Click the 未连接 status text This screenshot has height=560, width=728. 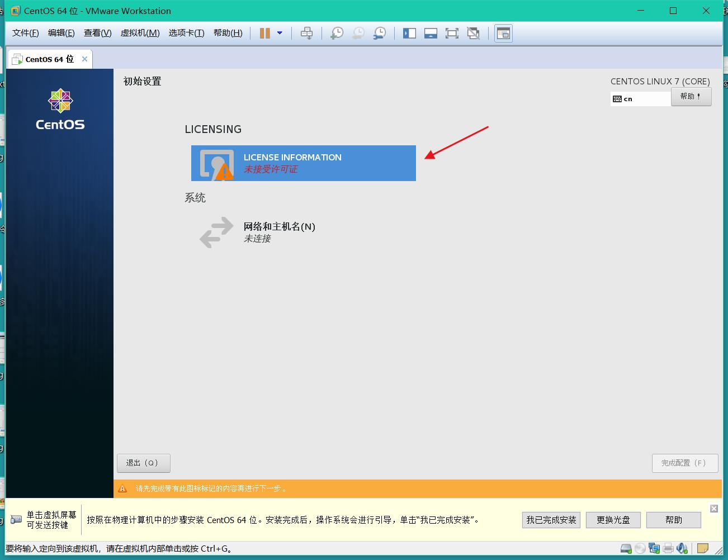257,239
